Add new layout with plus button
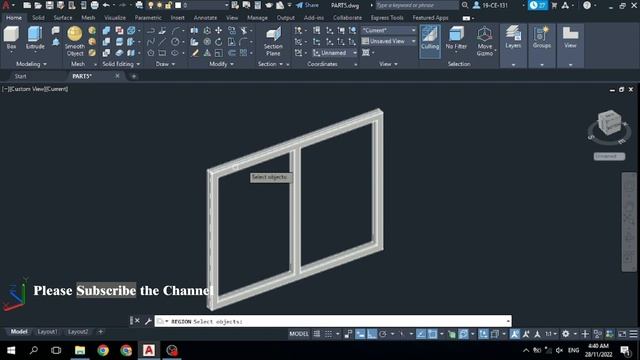This screenshot has width=640, height=360. click(x=100, y=332)
